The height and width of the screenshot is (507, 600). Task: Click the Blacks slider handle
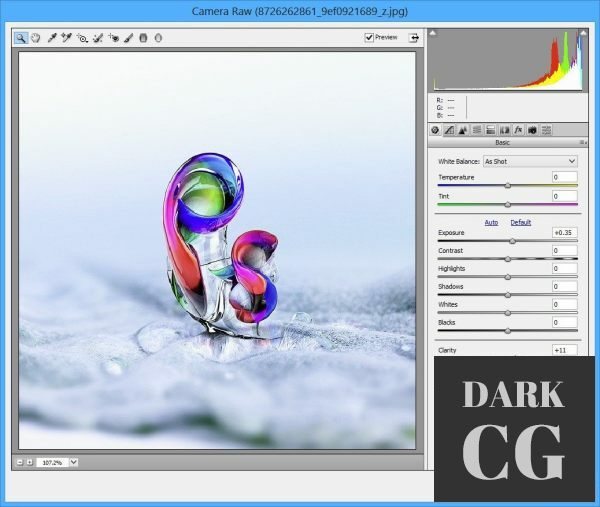pos(507,331)
